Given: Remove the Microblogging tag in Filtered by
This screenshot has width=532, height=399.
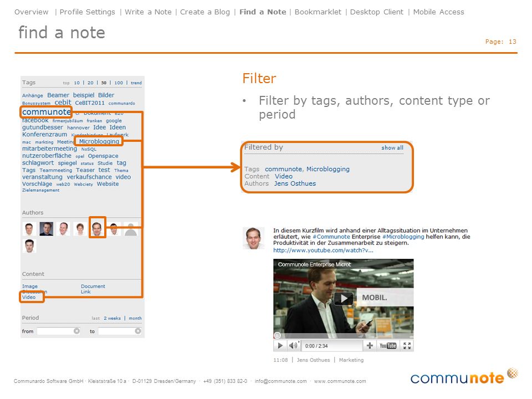Looking at the screenshot, I should tap(328, 169).
